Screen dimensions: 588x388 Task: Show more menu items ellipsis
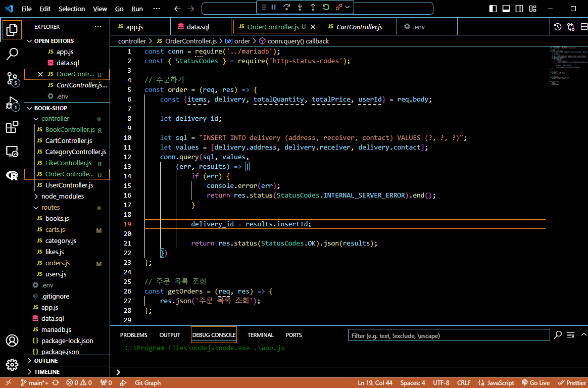pos(157,9)
